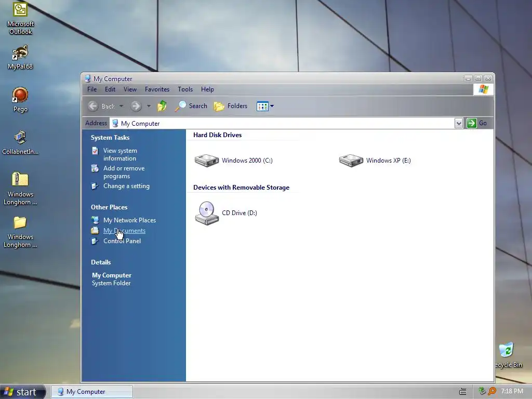The width and height of the screenshot is (532, 399).
Task: Click the Change a setting icon
Action: [x=95, y=186]
